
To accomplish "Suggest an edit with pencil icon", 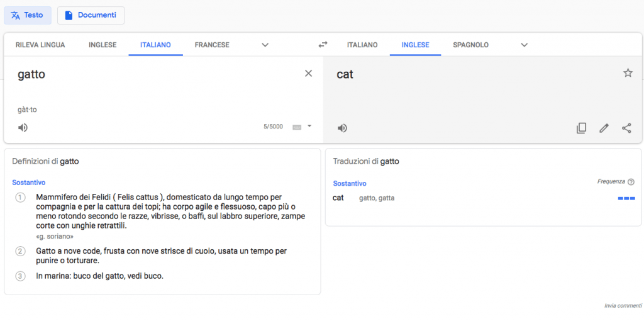I will [604, 128].
